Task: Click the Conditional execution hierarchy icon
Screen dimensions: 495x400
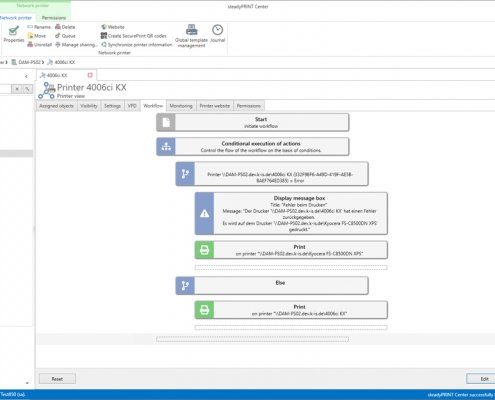Action: (x=166, y=147)
